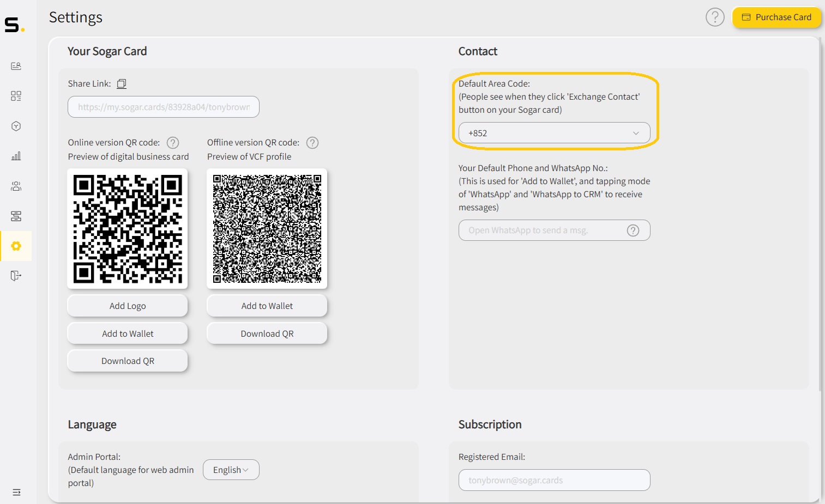This screenshot has width=825, height=504.
Task: Open the stacked layers sidebar menu item
Action: 16,216
